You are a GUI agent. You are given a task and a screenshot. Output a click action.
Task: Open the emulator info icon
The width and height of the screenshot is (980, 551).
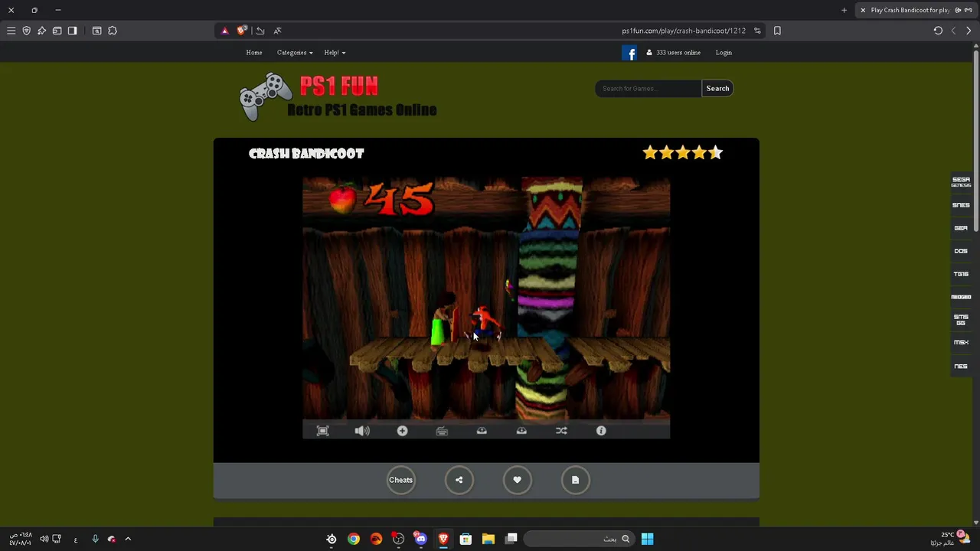601,431
